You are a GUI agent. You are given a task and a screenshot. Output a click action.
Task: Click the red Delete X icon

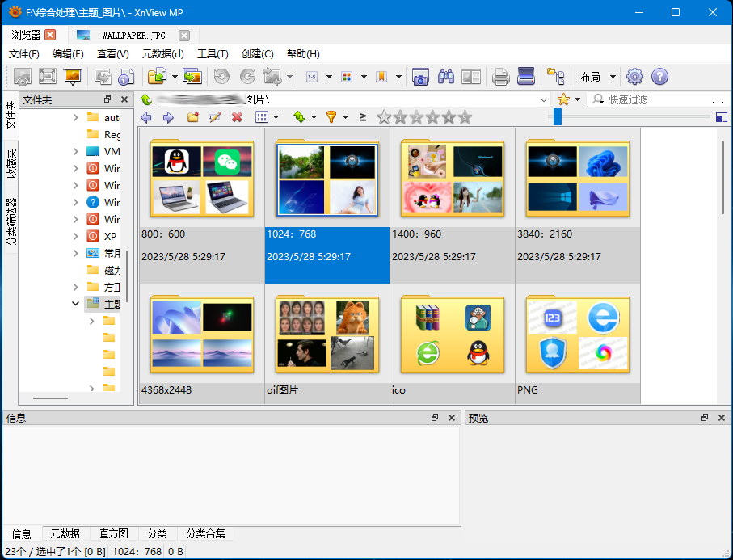pyautogui.click(x=237, y=117)
